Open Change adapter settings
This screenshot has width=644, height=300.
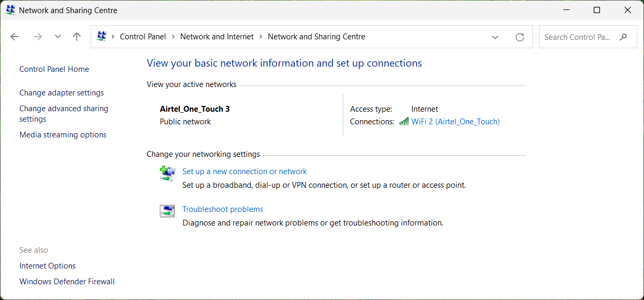click(x=61, y=93)
